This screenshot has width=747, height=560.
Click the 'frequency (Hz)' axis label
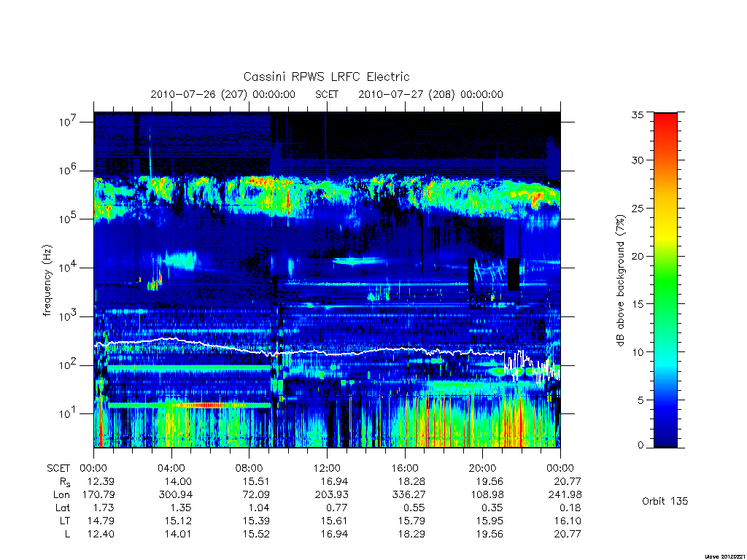coord(47,280)
